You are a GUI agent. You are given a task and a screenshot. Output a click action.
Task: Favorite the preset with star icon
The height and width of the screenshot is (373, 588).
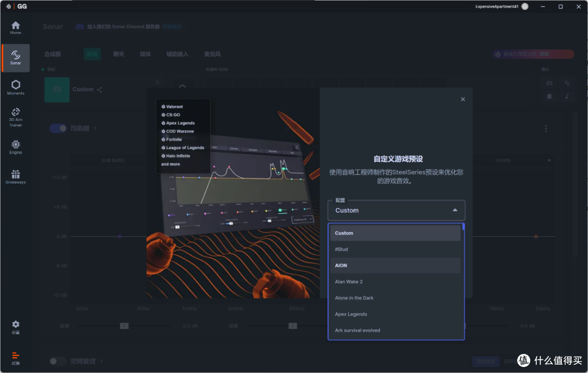tap(157, 82)
